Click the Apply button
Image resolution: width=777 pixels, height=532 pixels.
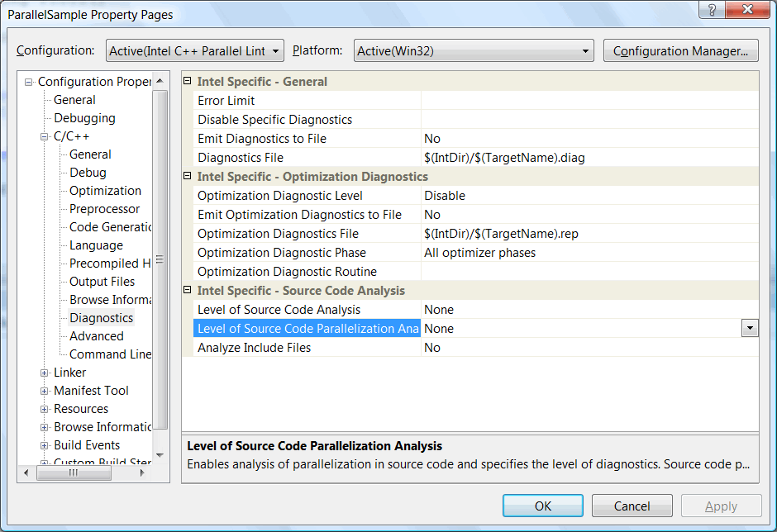point(721,506)
